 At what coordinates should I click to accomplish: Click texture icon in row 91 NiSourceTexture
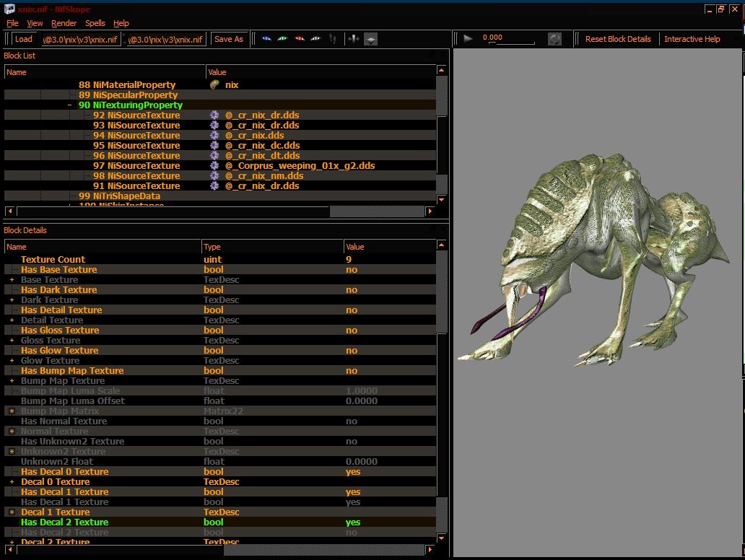click(214, 185)
